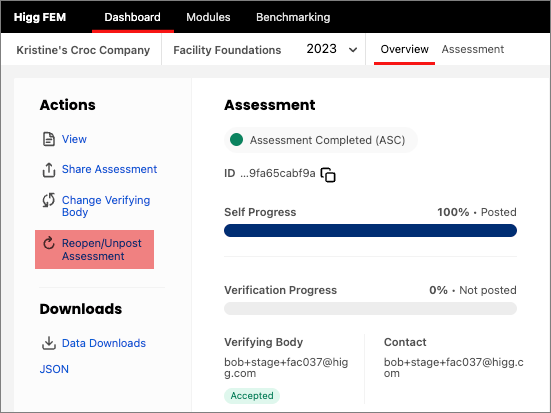
Task: Download the JSON file link
Action: pos(54,369)
